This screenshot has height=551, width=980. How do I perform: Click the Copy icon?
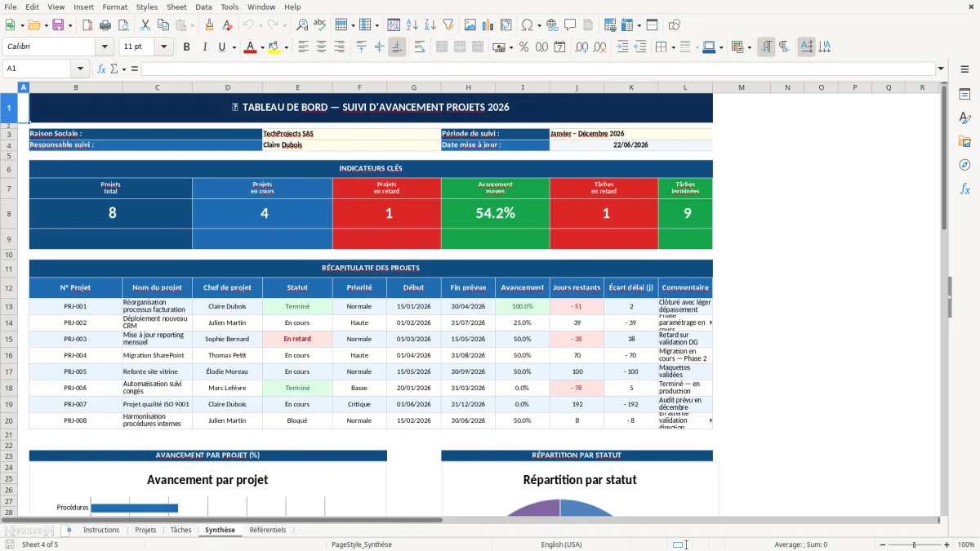click(163, 25)
